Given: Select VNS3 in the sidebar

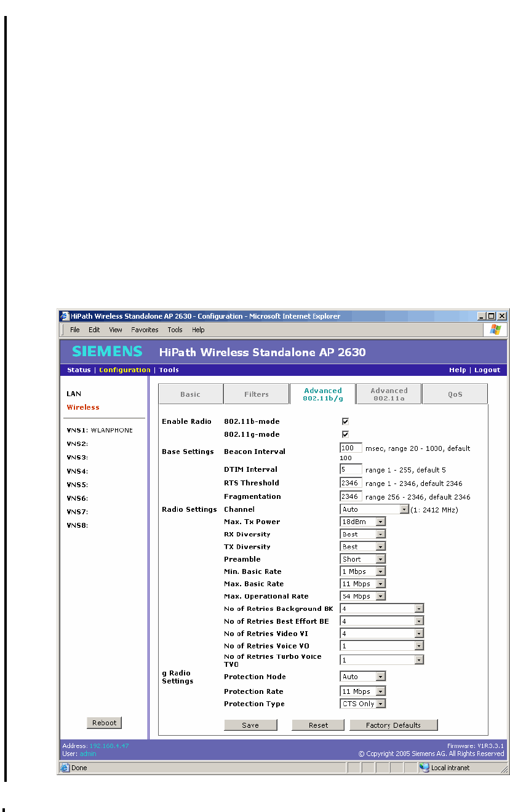Looking at the screenshot, I should click(x=78, y=457).
